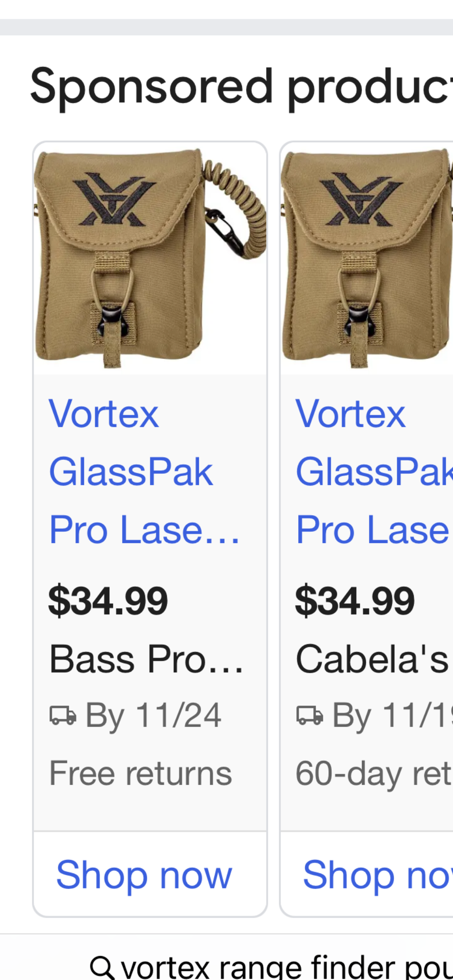The height and width of the screenshot is (980, 453).
Task: Click Shop now on Bass Pro card
Action: [x=144, y=875]
